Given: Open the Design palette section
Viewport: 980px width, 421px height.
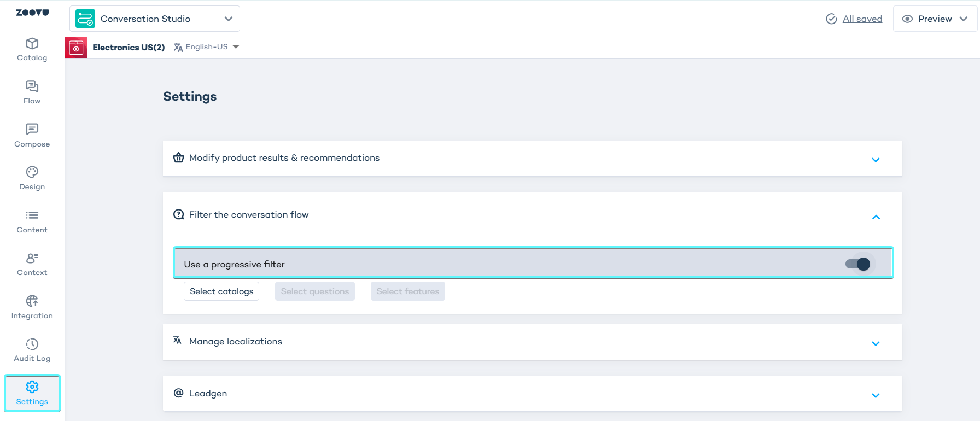Looking at the screenshot, I should click(32, 178).
